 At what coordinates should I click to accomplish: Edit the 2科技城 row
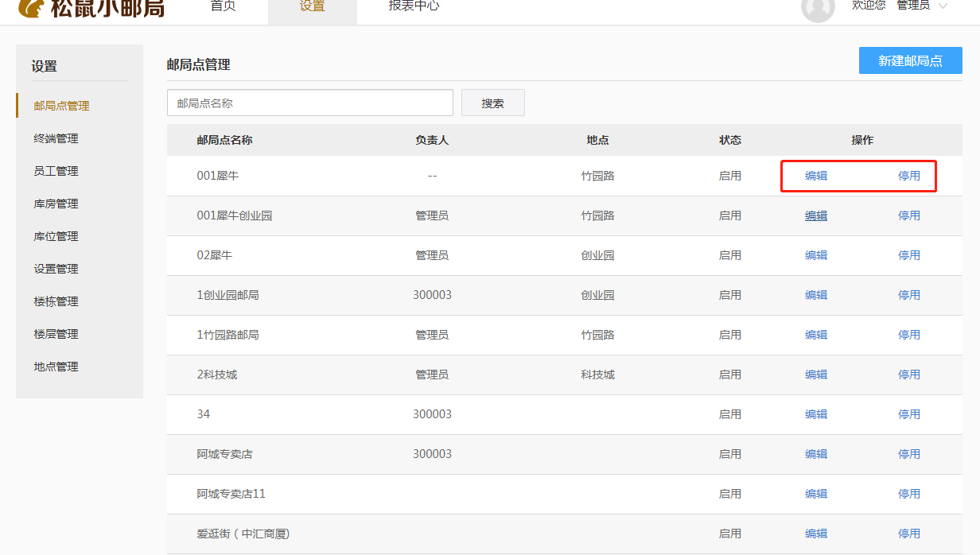click(816, 375)
